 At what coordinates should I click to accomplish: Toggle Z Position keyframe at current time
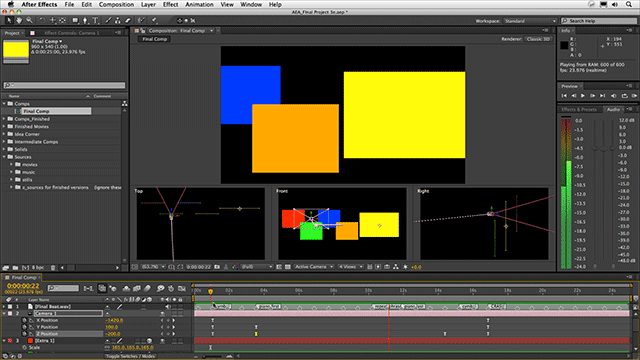168,334
